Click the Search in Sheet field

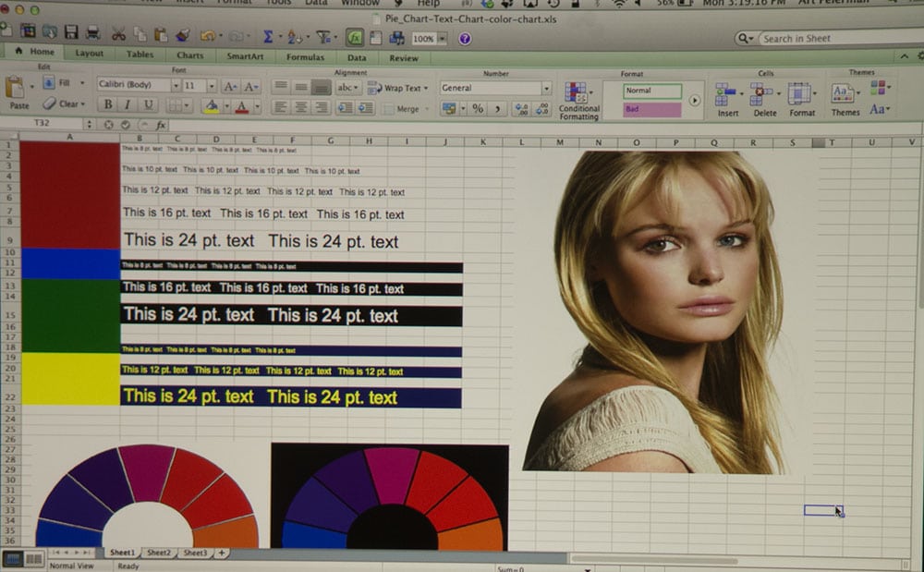(x=842, y=38)
